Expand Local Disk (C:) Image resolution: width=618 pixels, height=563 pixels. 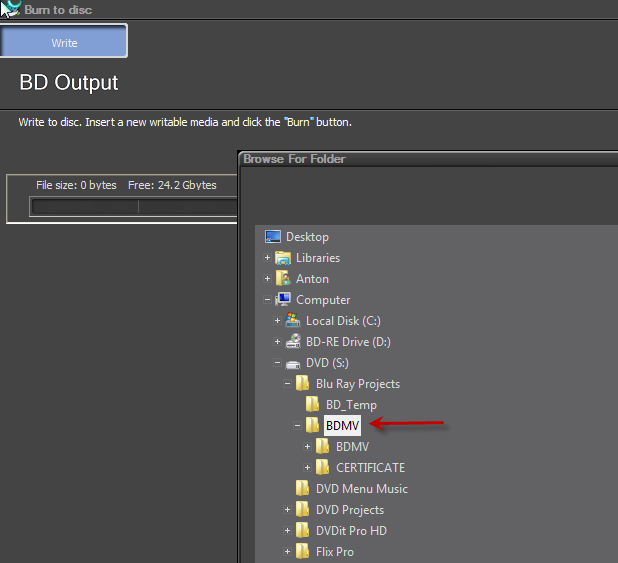(x=277, y=321)
